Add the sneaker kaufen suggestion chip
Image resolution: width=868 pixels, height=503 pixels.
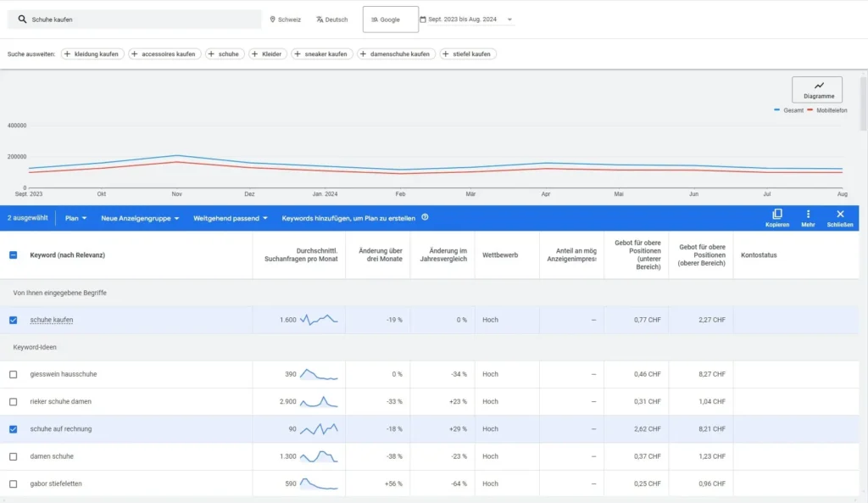(x=321, y=54)
